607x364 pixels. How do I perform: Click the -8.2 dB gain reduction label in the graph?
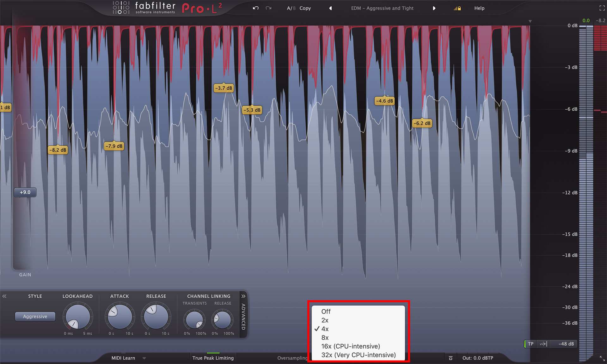point(58,150)
